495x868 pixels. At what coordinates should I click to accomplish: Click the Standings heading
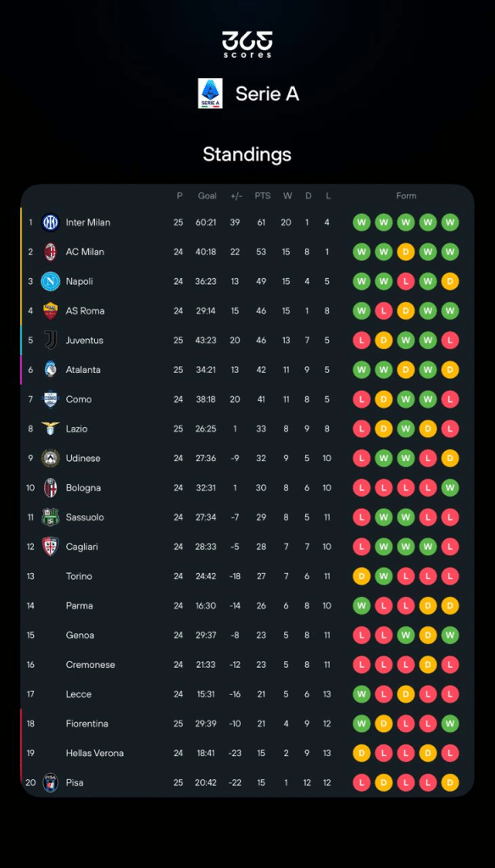tap(247, 155)
